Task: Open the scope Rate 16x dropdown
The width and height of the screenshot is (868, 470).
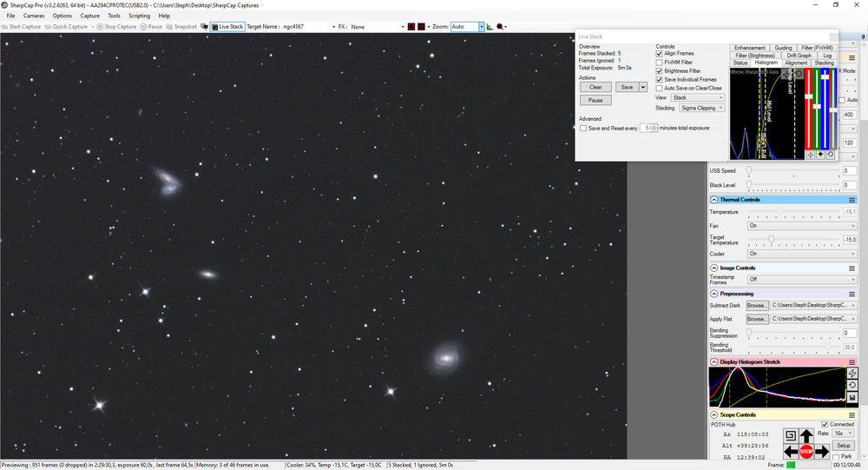Action: point(844,434)
